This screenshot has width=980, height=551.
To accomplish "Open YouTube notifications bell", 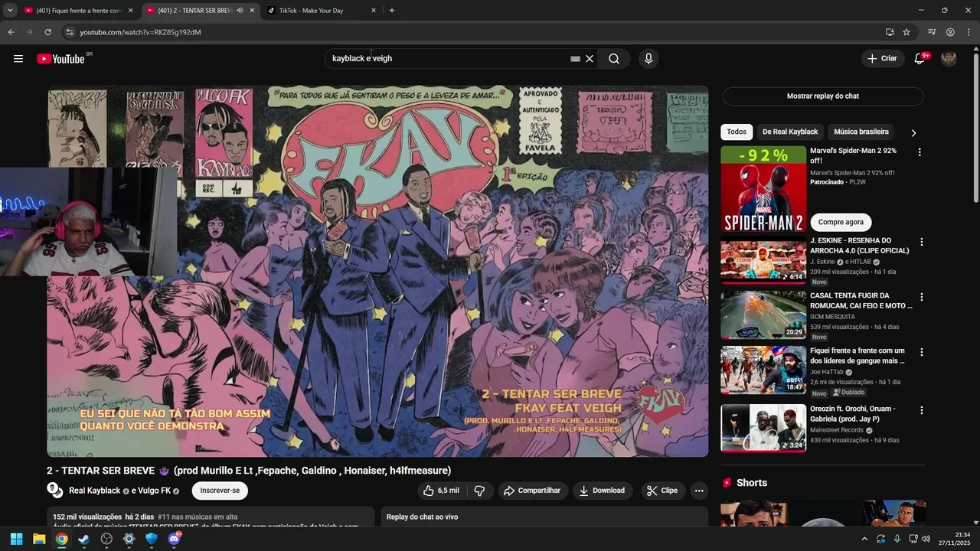I will (x=920, y=59).
